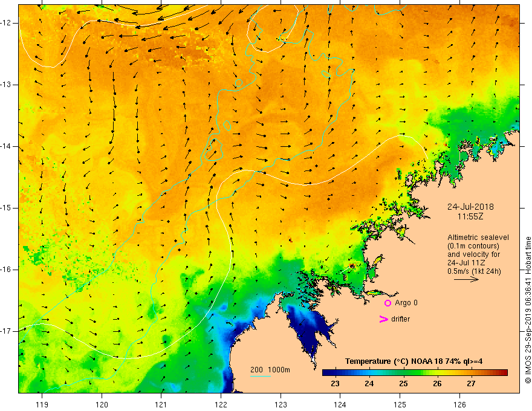Click the 'and velocity for' caption line
The image size is (532, 411).
[x=473, y=254]
